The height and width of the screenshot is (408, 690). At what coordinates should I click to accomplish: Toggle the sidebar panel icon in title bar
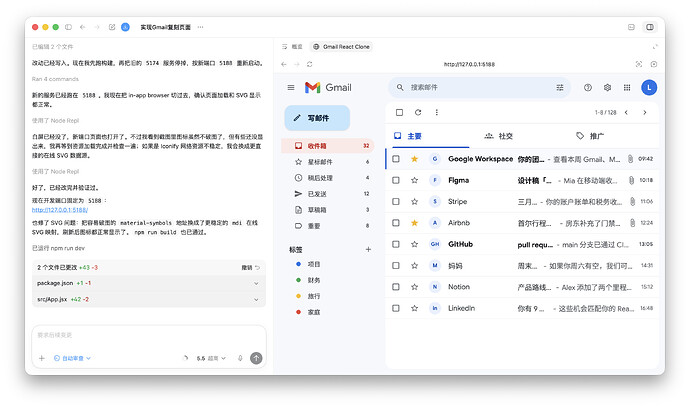tap(68, 27)
